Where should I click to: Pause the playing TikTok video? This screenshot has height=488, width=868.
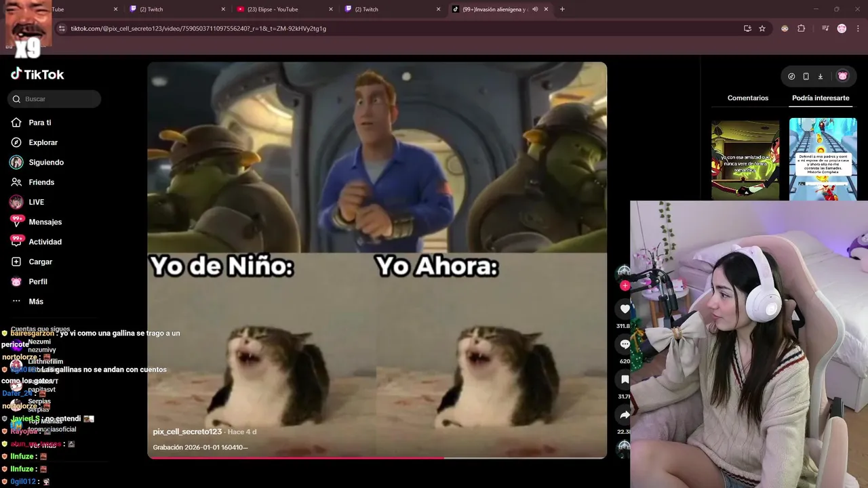pyautogui.click(x=377, y=260)
